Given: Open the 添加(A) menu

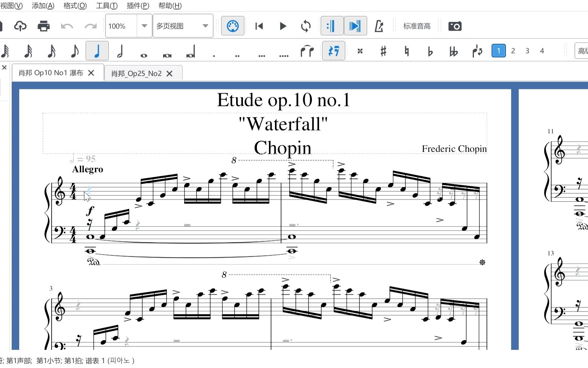Looking at the screenshot, I should 43,6.
